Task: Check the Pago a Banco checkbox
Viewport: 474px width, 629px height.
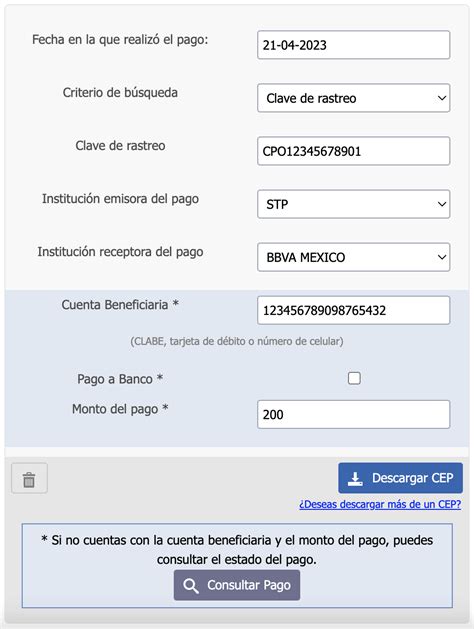Action: pos(354,378)
